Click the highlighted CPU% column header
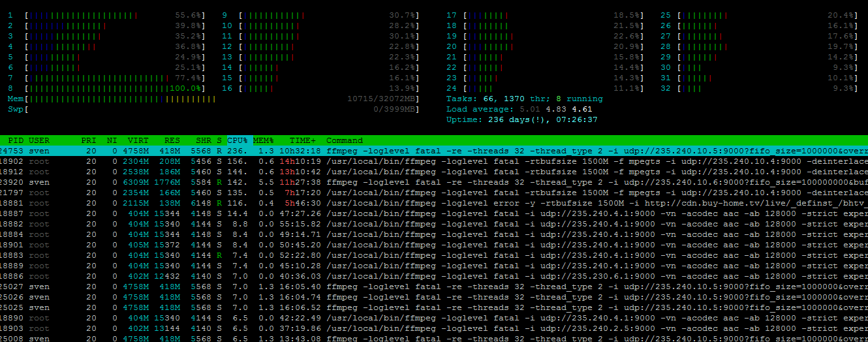This screenshot has height=342, width=868. click(238, 140)
